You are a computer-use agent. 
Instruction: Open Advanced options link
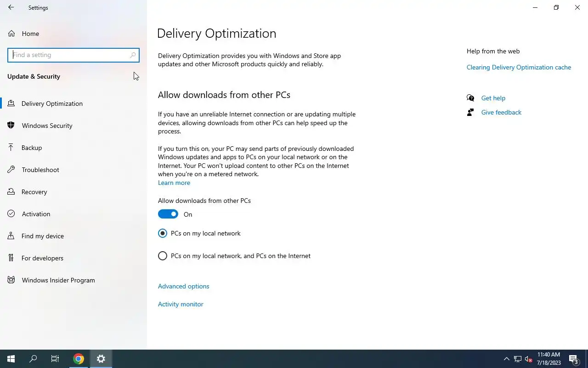tap(184, 286)
